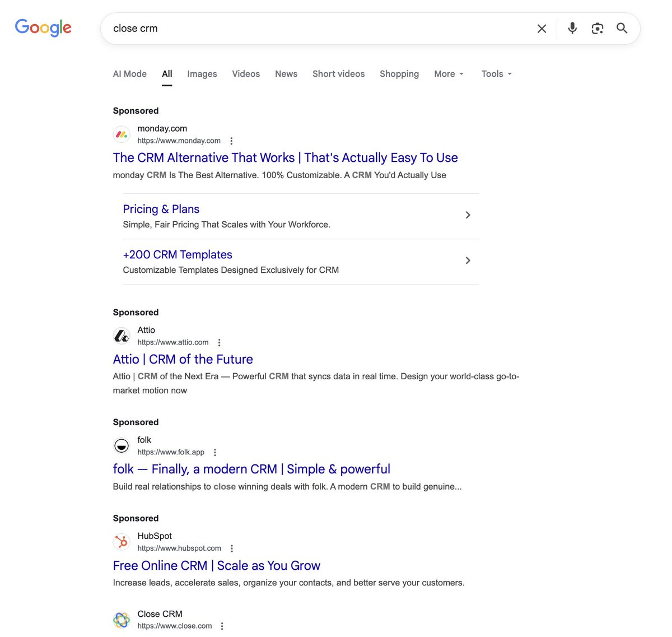Switch to the Shopping tab
This screenshot has width=672, height=637.
click(x=399, y=74)
